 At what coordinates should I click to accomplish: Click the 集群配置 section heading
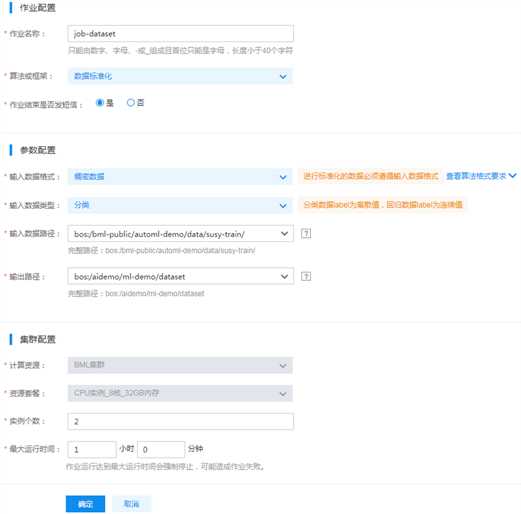pos(37,339)
